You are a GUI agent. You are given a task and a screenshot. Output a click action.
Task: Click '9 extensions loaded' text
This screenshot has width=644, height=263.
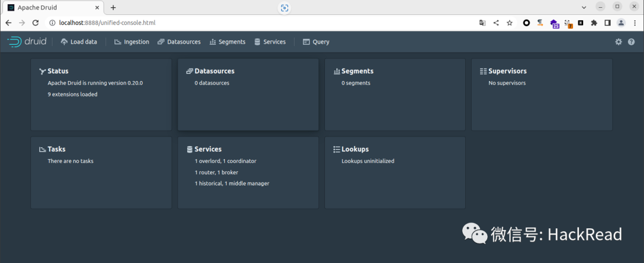(x=73, y=94)
